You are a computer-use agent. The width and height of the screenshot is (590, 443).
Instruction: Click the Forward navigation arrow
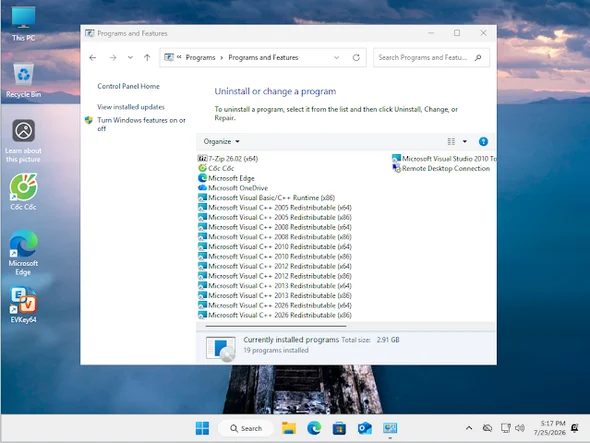(113, 58)
